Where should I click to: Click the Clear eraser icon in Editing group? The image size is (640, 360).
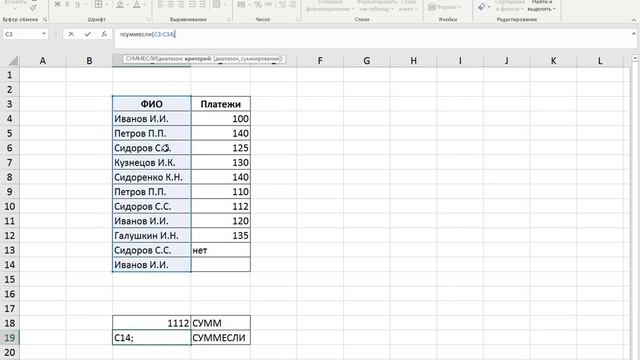482,7
